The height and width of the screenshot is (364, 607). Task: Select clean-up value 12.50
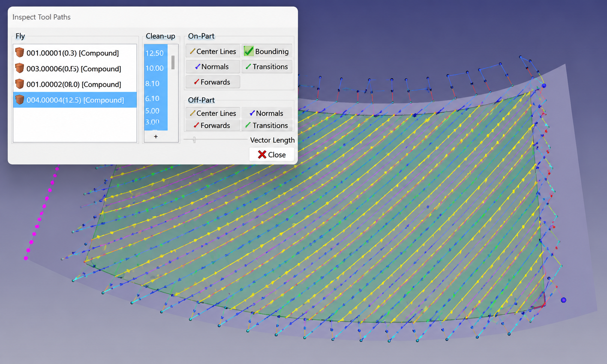coord(155,53)
